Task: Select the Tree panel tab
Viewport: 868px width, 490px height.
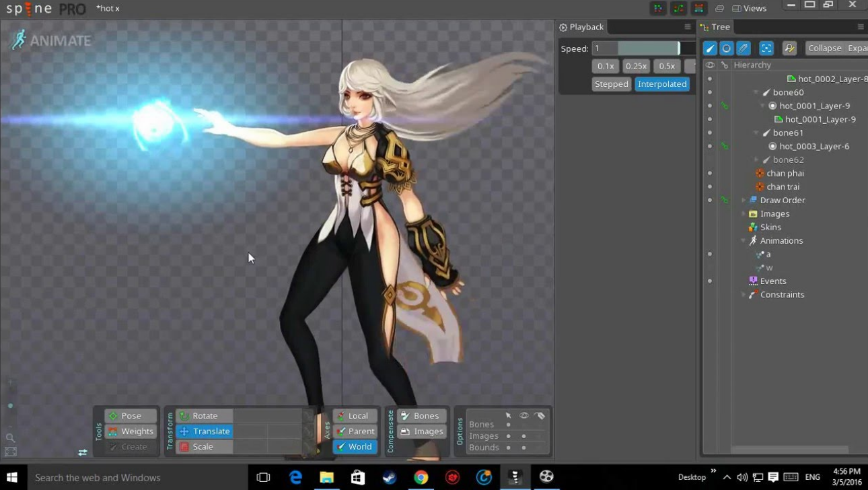Action: [x=715, y=27]
